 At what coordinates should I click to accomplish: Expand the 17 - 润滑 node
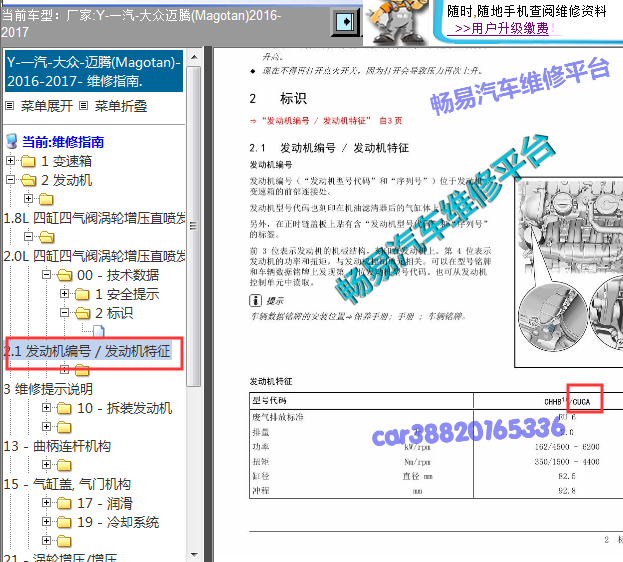coord(46,503)
